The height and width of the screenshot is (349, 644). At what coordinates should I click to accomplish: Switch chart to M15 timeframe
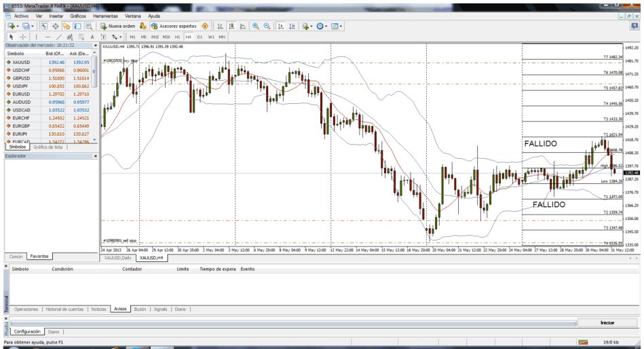coord(155,37)
